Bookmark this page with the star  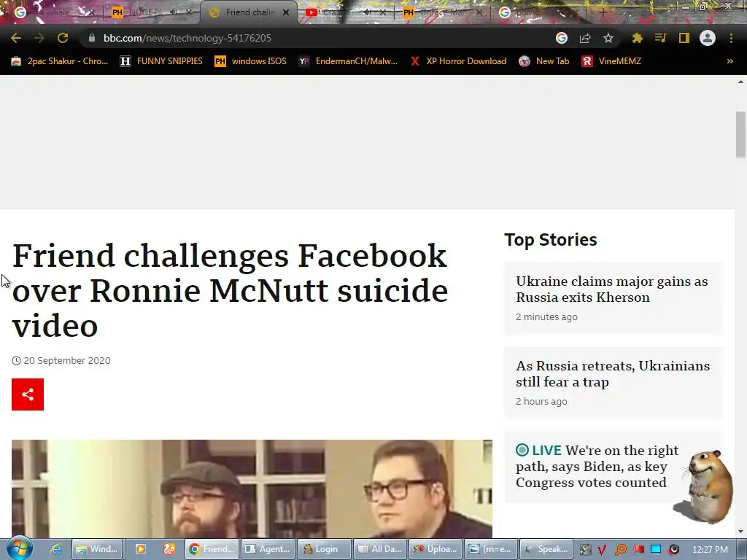click(608, 38)
